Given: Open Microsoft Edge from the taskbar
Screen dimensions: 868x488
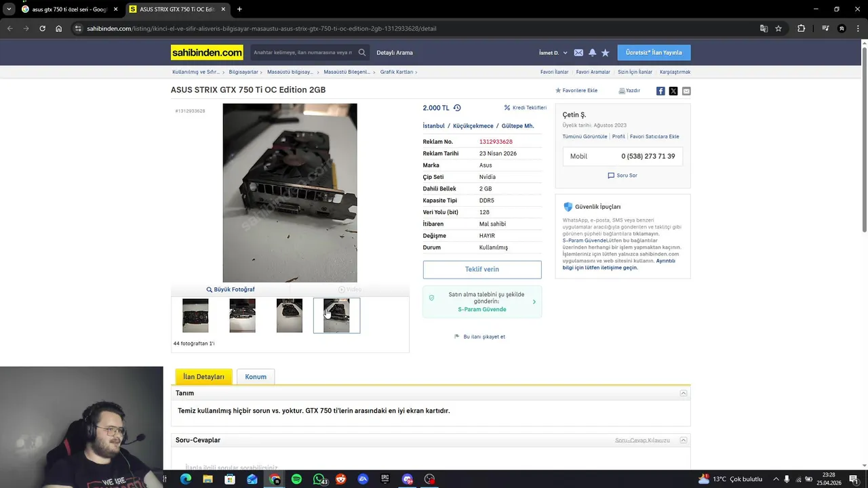Looking at the screenshot, I should coord(185,479).
